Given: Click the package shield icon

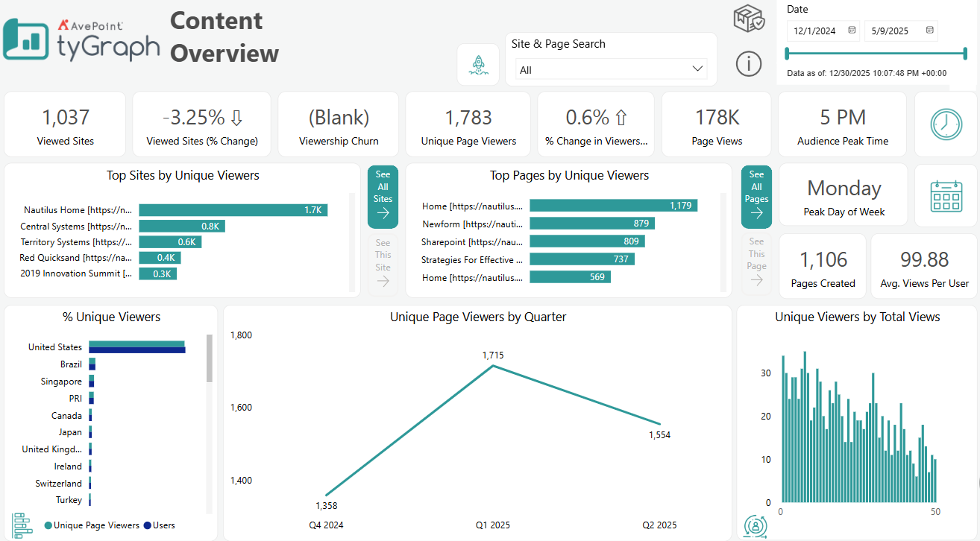Looking at the screenshot, I should [749, 18].
